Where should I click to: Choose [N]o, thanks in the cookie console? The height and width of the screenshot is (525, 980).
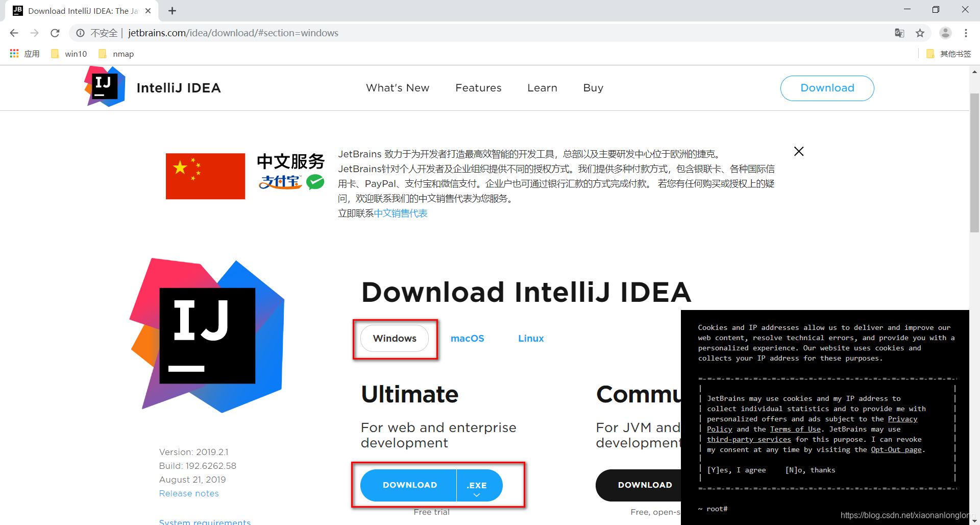[x=810, y=470]
